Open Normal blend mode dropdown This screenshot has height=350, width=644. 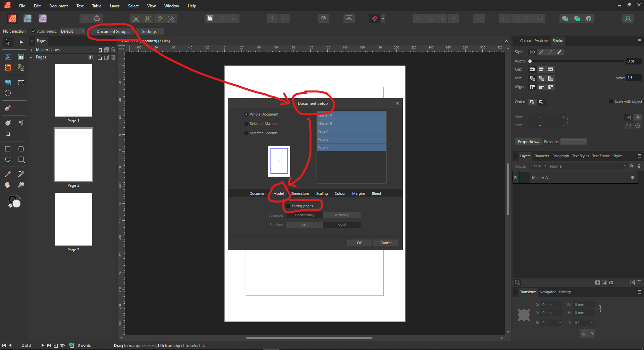point(588,166)
